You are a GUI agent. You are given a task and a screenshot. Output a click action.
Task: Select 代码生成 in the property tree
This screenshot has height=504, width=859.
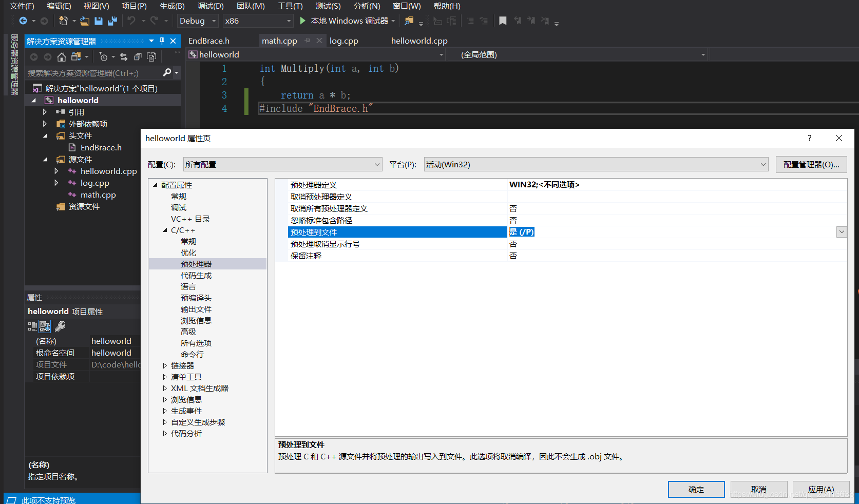pos(196,276)
